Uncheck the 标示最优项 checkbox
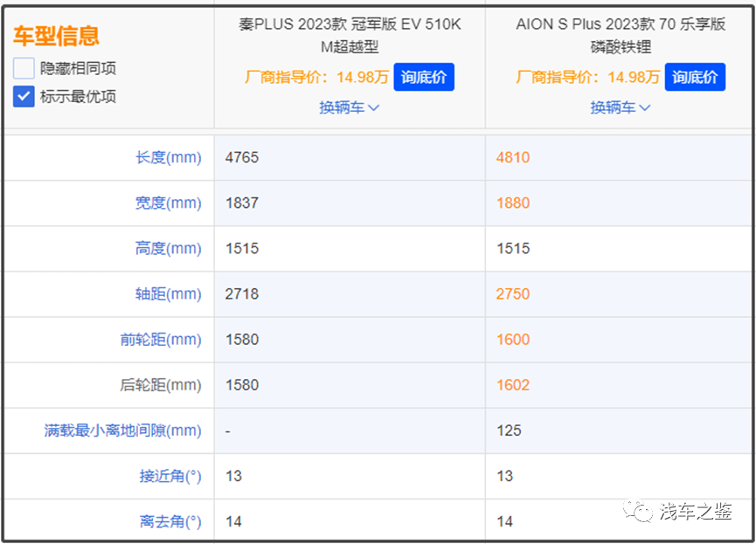Screen dimensions: 756x544 coord(24,96)
